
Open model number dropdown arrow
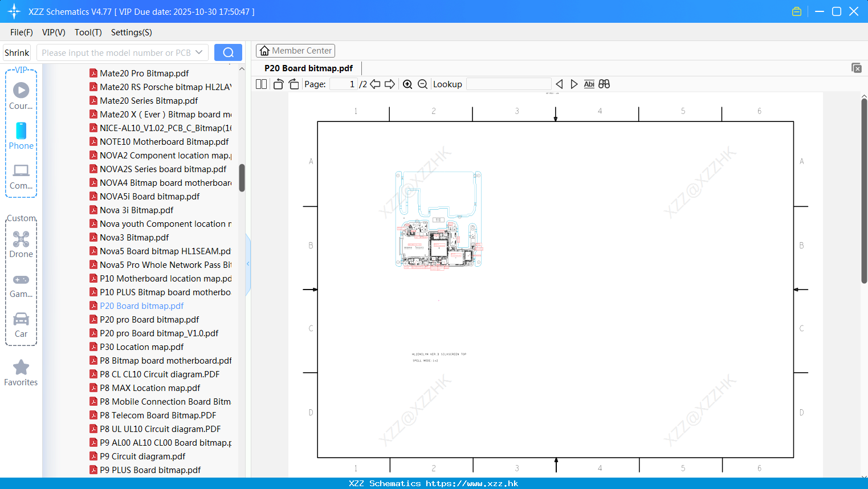tap(199, 52)
